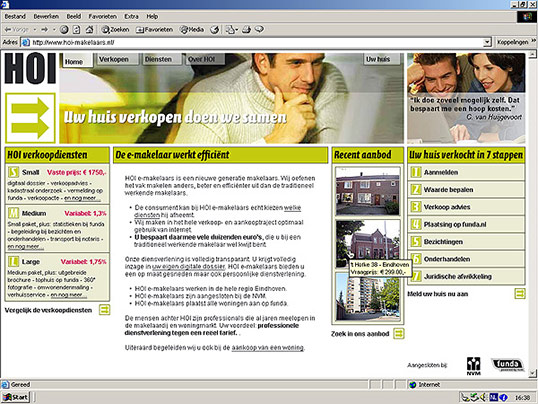
Task: Click the Stop loading icon in toolbar
Action: [x=64, y=30]
